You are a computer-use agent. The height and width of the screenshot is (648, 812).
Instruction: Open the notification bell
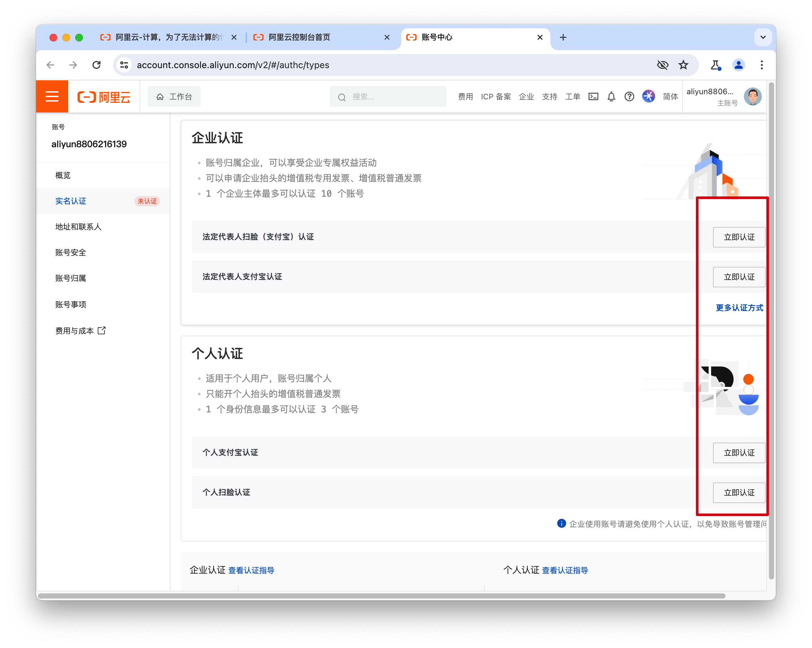tap(611, 97)
